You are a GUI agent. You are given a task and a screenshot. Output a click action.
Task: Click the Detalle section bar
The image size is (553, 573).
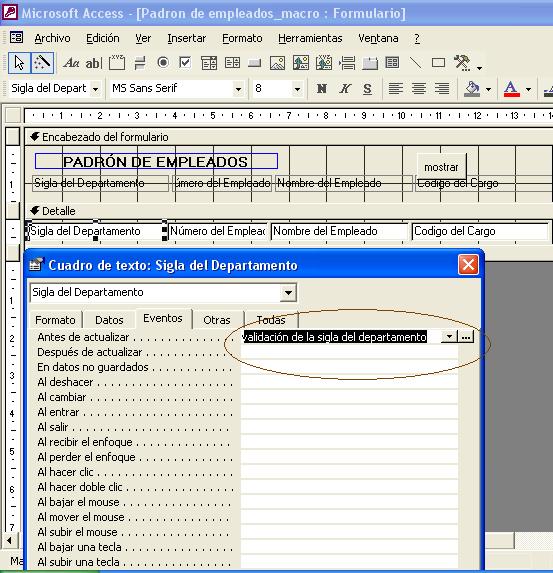click(x=289, y=211)
